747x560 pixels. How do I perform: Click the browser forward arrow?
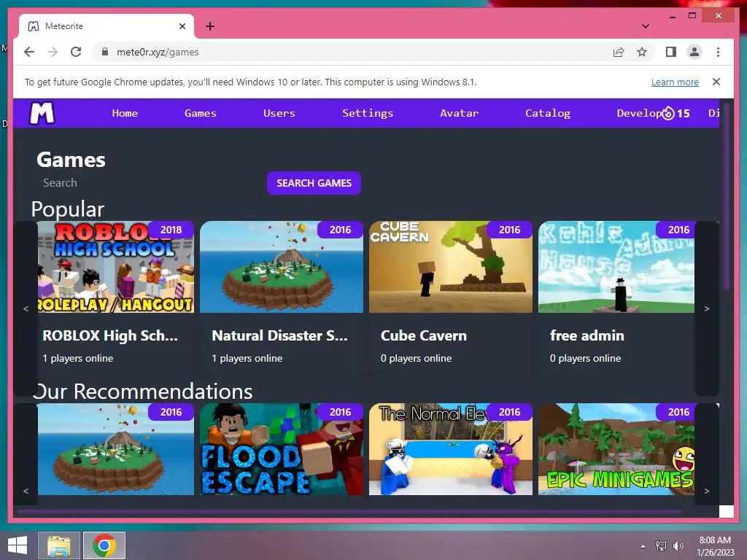tap(53, 52)
